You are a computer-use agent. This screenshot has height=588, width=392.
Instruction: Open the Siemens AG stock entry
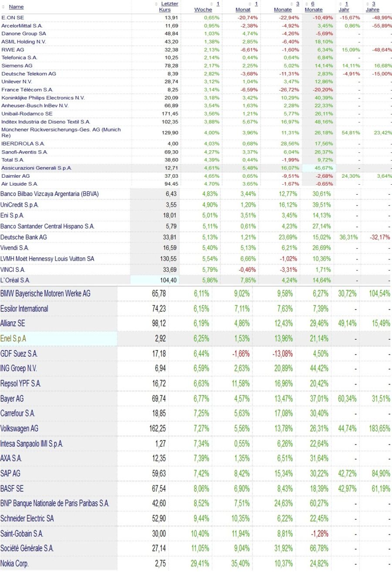[x=17, y=66]
